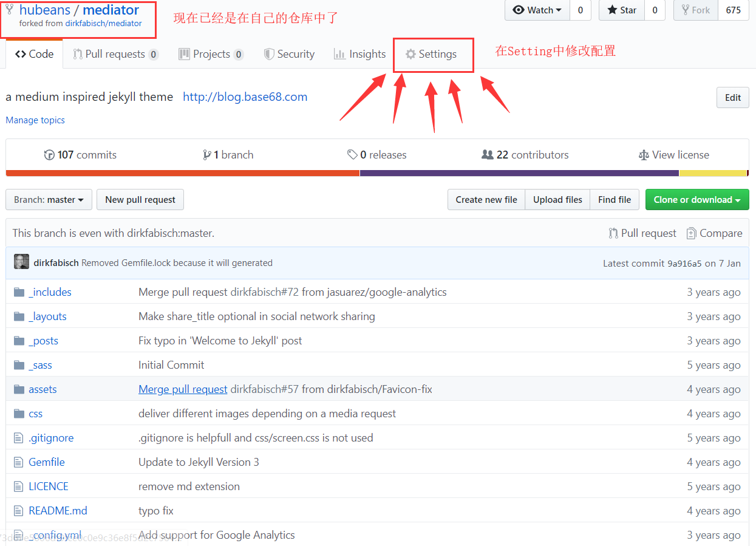
Task: Expand the Branch: master selector
Action: [49, 200]
